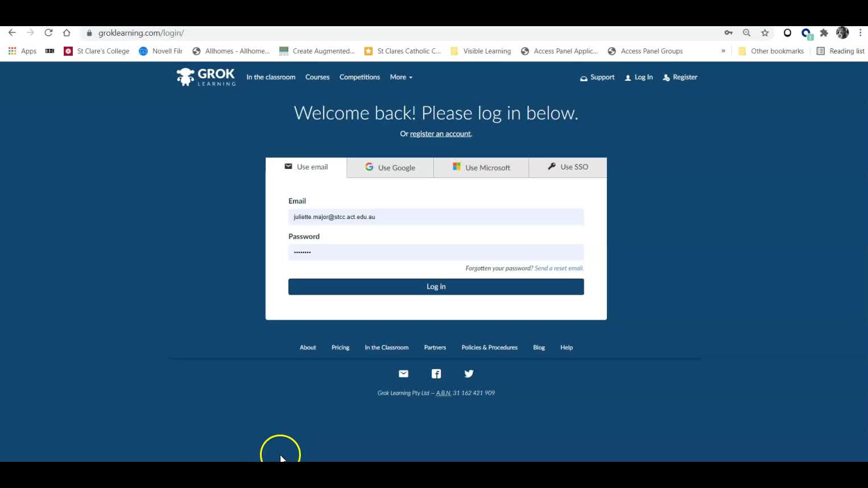Screen dimensions: 868x488
Task: Click the Microsoft logo on Use Microsoft tab
Action: pyautogui.click(x=457, y=167)
